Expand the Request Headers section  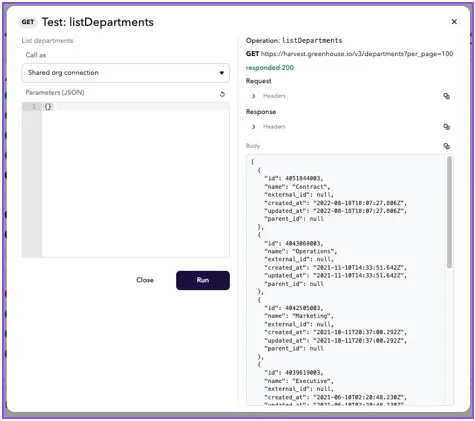pos(254,96)
